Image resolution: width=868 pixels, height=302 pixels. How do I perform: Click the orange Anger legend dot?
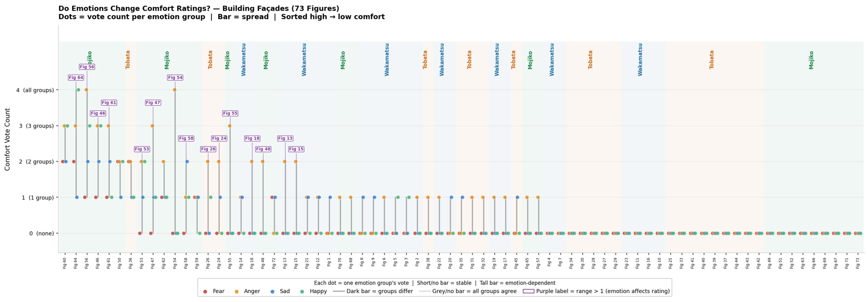236,292
